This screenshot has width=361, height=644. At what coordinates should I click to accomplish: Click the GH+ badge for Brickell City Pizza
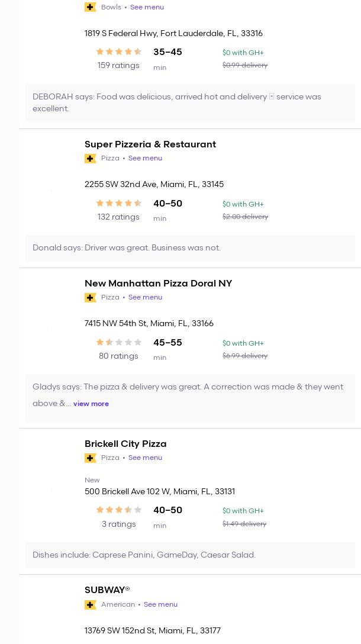(x=91, y=458)
